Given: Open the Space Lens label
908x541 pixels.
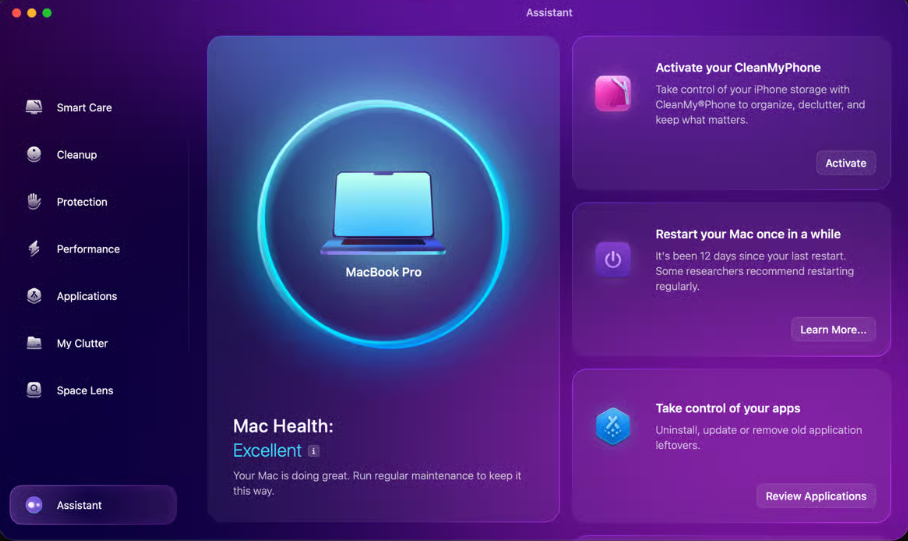Looking at the screenshot, I should click(85, 390).
